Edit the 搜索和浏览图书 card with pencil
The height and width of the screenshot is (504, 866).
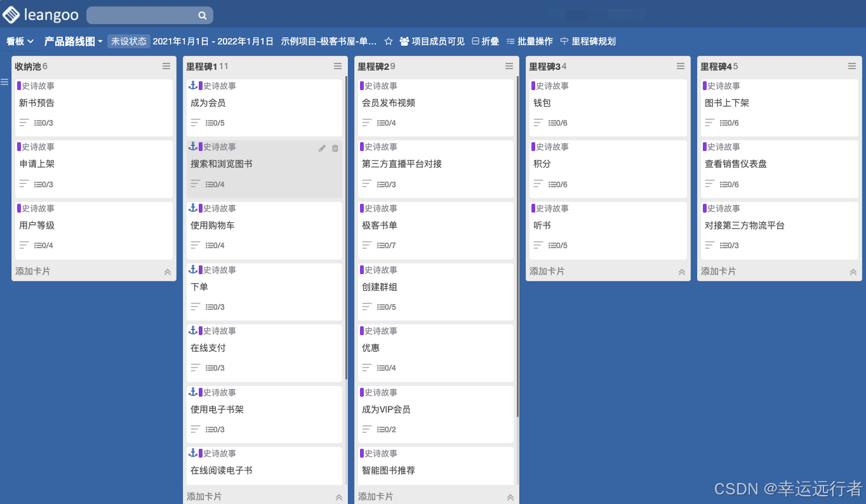click(x=322, y=148)
